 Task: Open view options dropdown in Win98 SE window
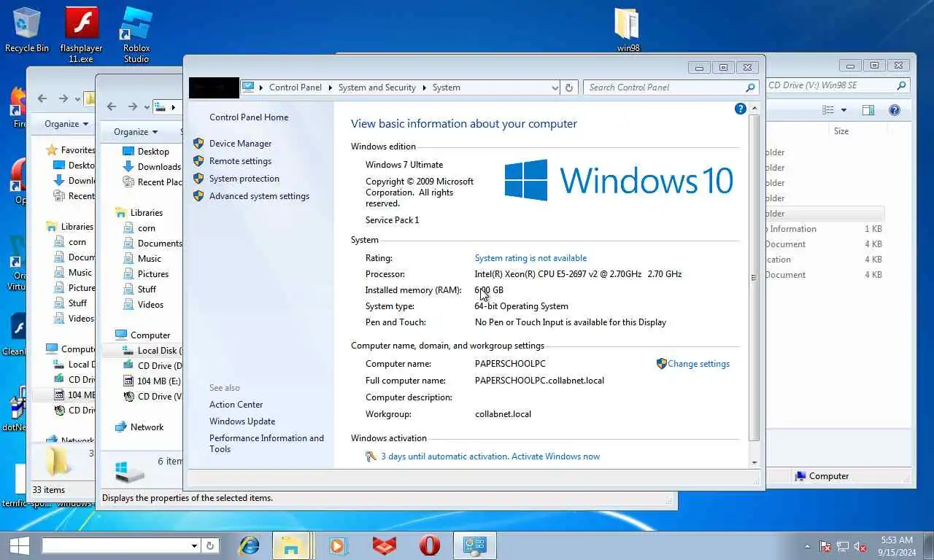(844, 110)
